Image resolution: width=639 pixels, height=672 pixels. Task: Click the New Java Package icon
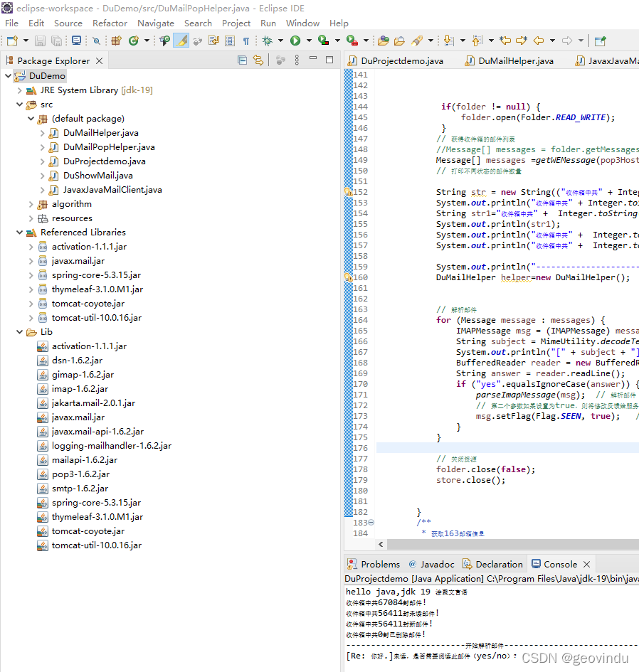click(x=116, y=41)
